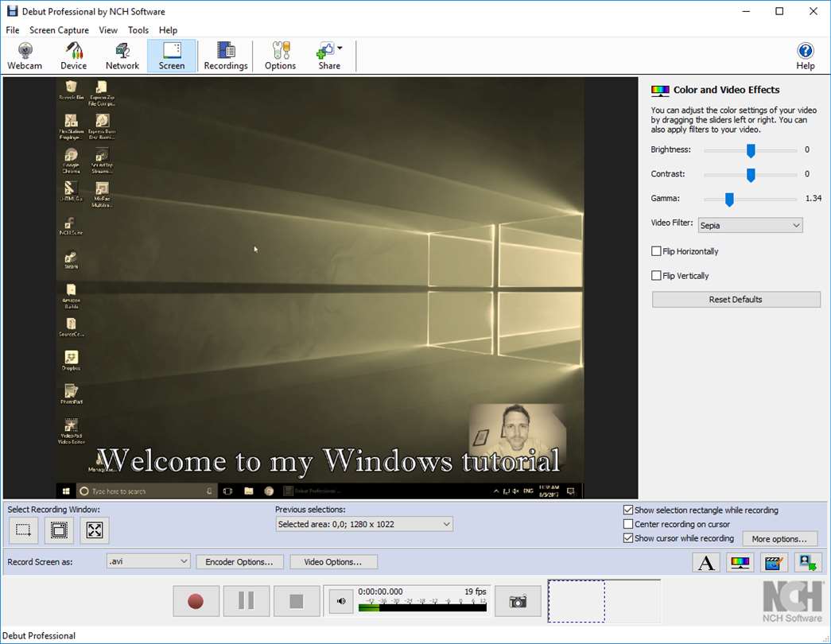Open the Screen Capture menu
This screenshot has height=644, width=831.
click(59, 30)
